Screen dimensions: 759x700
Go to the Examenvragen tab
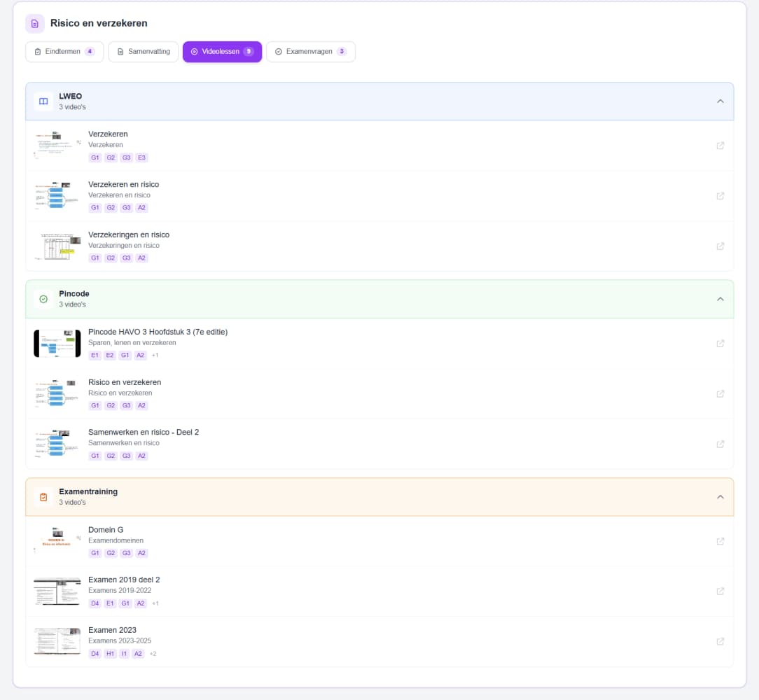[311, 52]
